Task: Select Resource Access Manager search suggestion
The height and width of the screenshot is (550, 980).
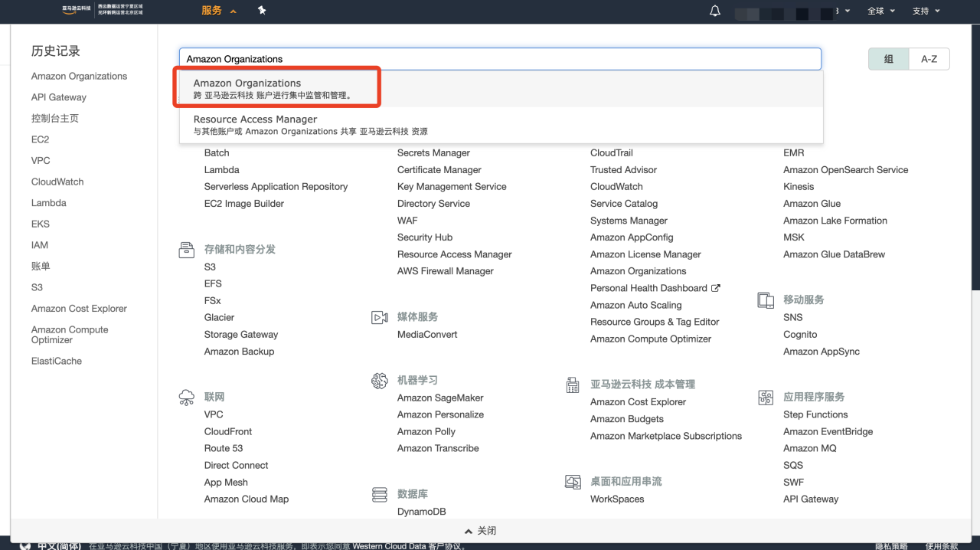Action: 501,125
